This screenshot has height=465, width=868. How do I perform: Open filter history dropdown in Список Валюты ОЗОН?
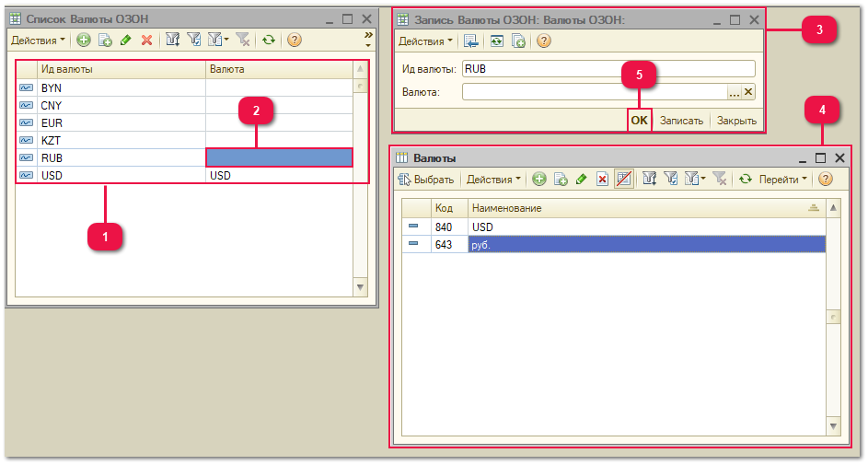217,40
